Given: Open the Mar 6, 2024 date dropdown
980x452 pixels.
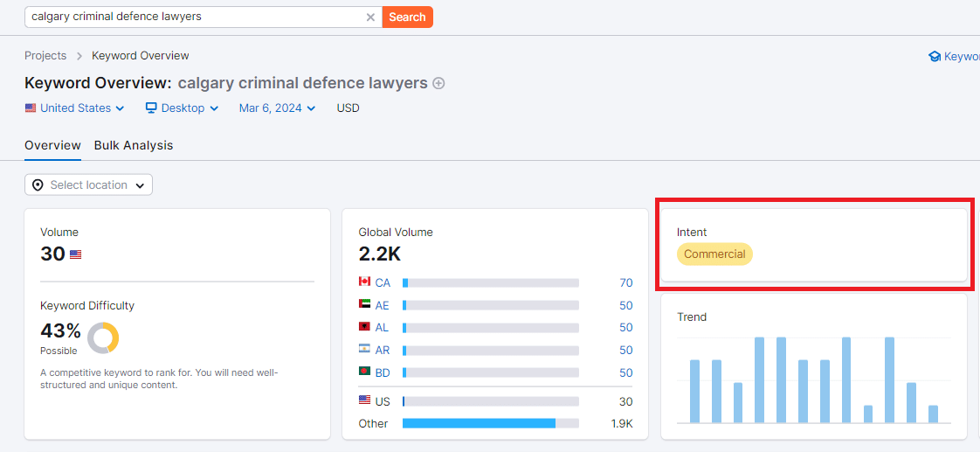Looking at the screenshot, I should [x=277, y=108].
